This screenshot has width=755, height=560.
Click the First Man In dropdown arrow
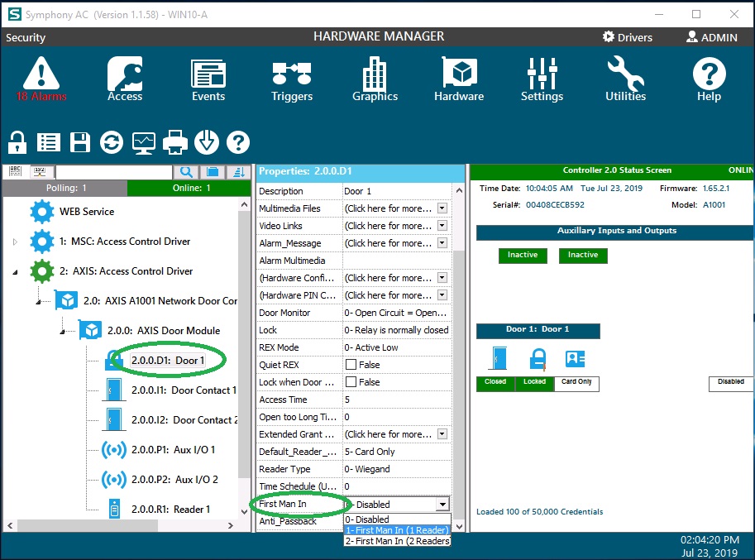(x=442, y=504)
